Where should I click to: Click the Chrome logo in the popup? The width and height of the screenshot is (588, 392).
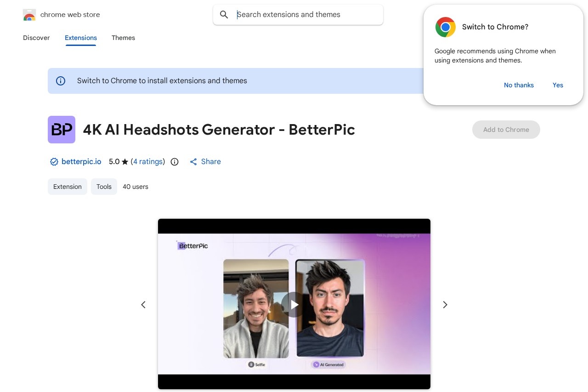click(445, 27)
